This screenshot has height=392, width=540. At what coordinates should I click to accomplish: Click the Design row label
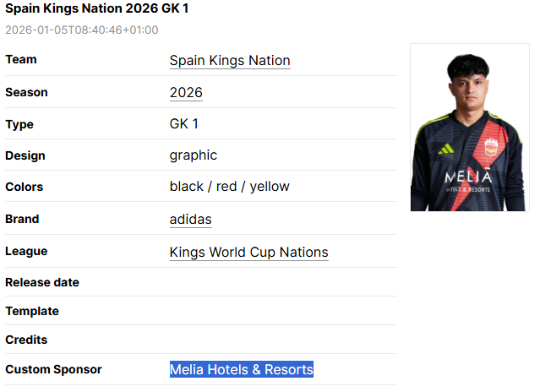tap(25, 155)
